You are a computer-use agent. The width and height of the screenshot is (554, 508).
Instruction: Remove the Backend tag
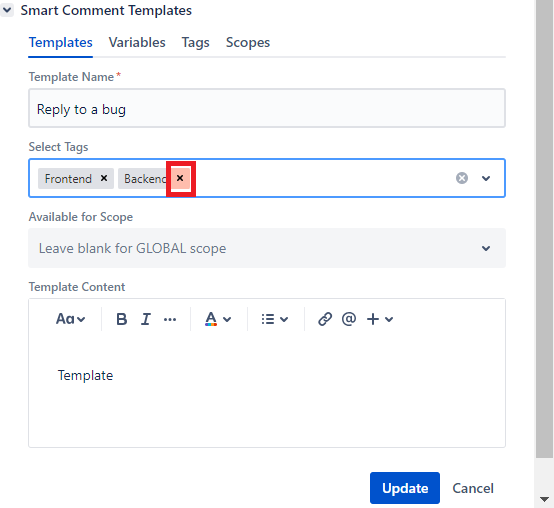[180, 178]
